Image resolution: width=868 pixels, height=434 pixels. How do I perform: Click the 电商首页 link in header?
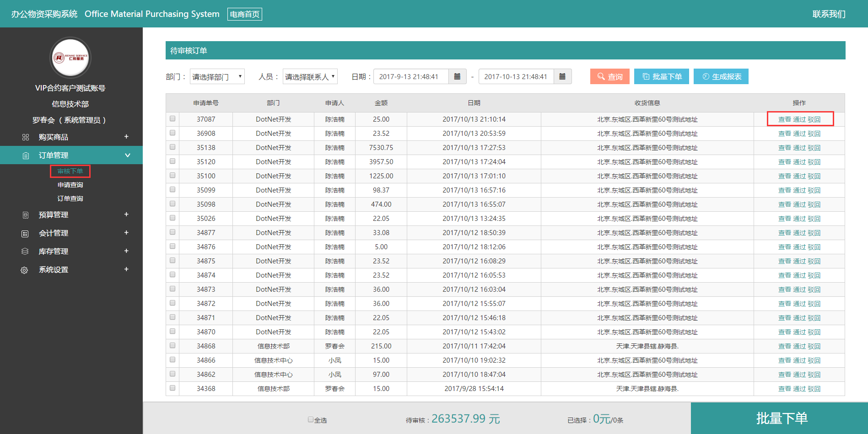coord(245,15)
